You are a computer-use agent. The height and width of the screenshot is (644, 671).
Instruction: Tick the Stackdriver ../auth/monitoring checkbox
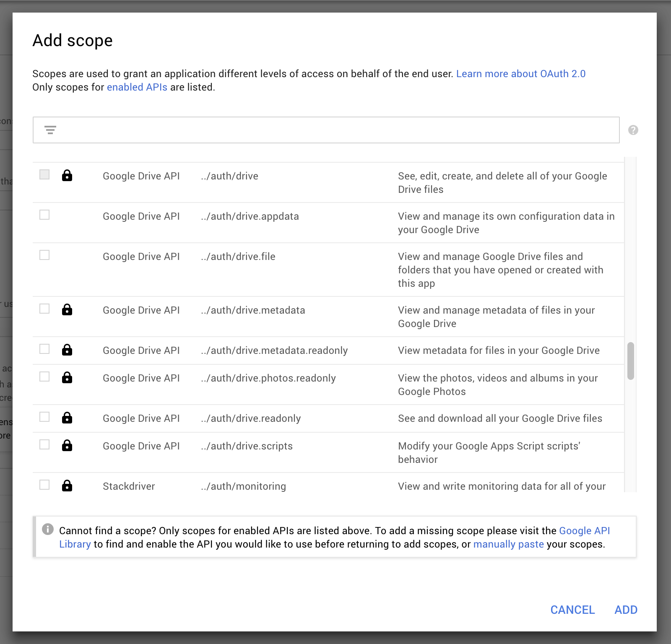(x=44, y=485)
